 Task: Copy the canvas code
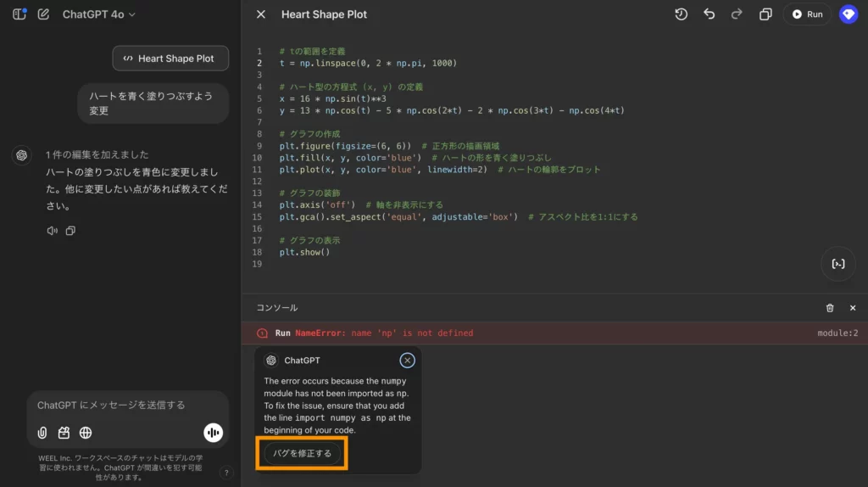click(765, 14)
